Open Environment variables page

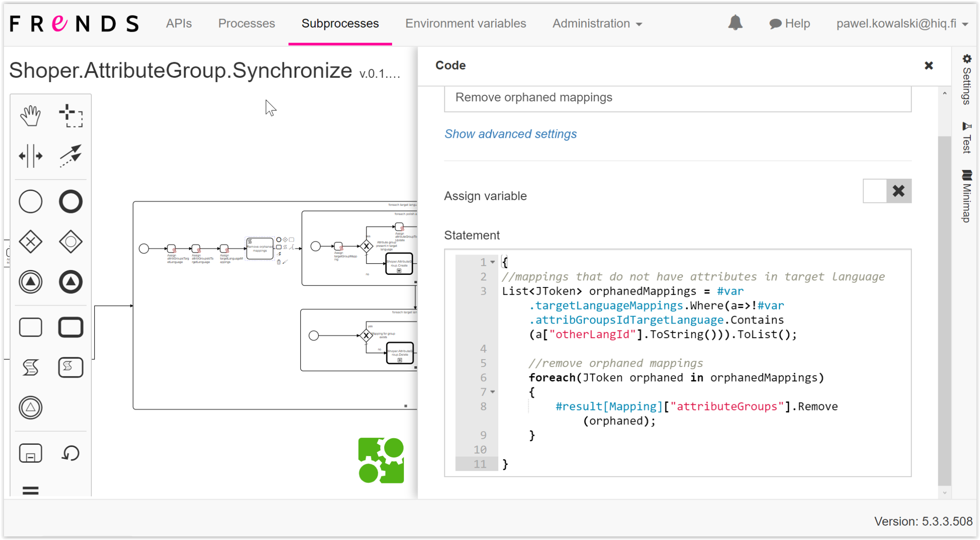465,23
